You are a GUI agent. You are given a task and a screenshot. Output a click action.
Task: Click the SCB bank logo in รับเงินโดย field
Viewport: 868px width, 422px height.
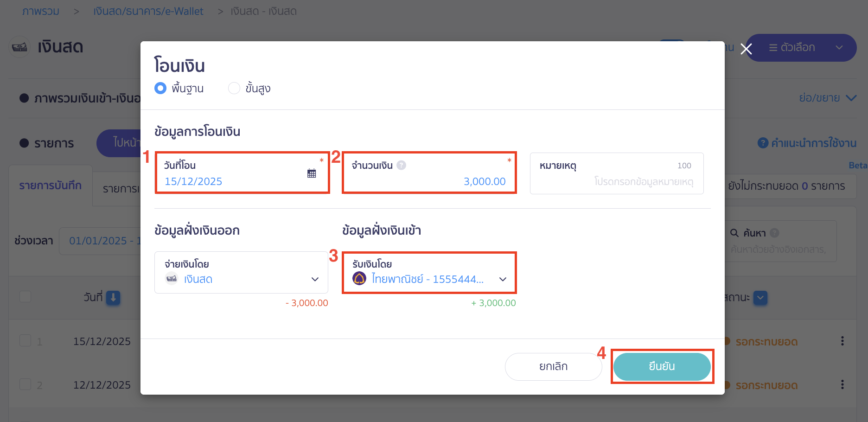tap(359, 279)
